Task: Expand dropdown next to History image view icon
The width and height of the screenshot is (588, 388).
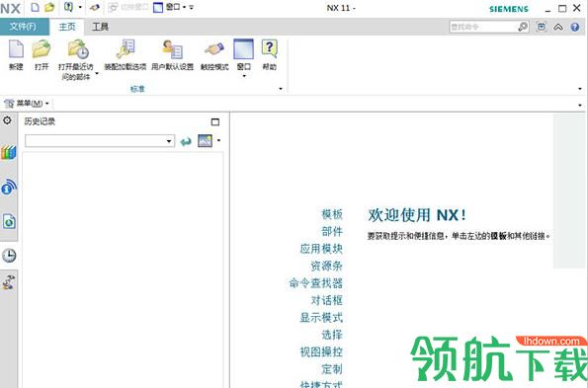Action: (x=218, y=141)
